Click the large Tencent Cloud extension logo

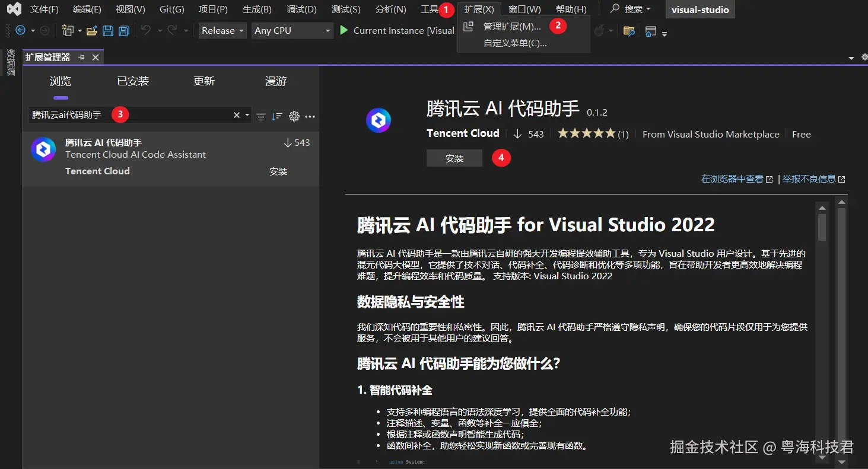[379, 121]
